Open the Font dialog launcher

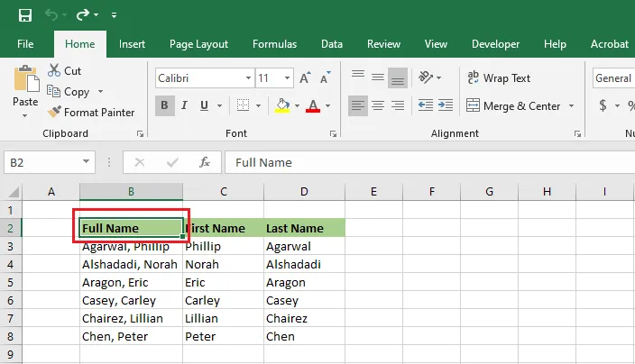pyautogui.click(x=333, y=134)
